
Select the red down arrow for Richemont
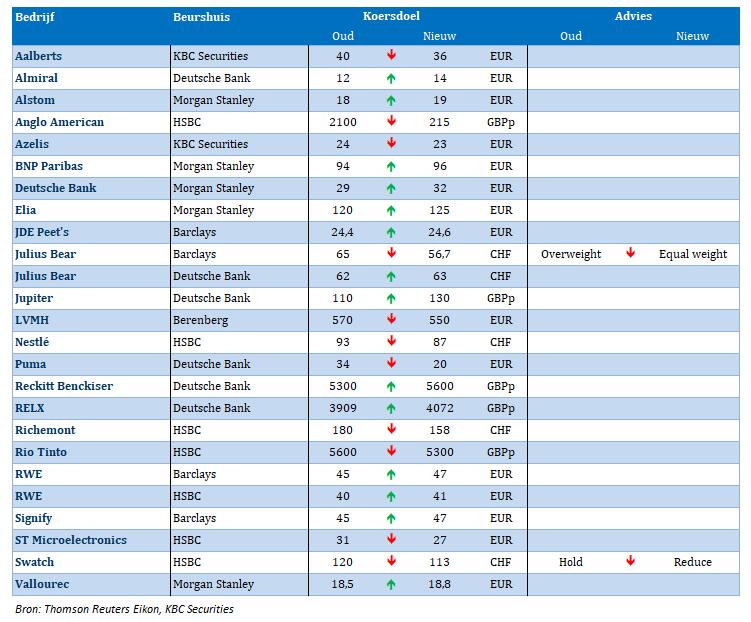391,430
